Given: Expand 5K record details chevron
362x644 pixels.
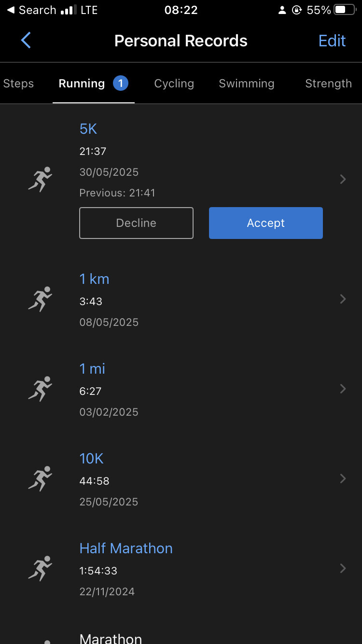Looking at the screenshot, I should tap(343, 180).
